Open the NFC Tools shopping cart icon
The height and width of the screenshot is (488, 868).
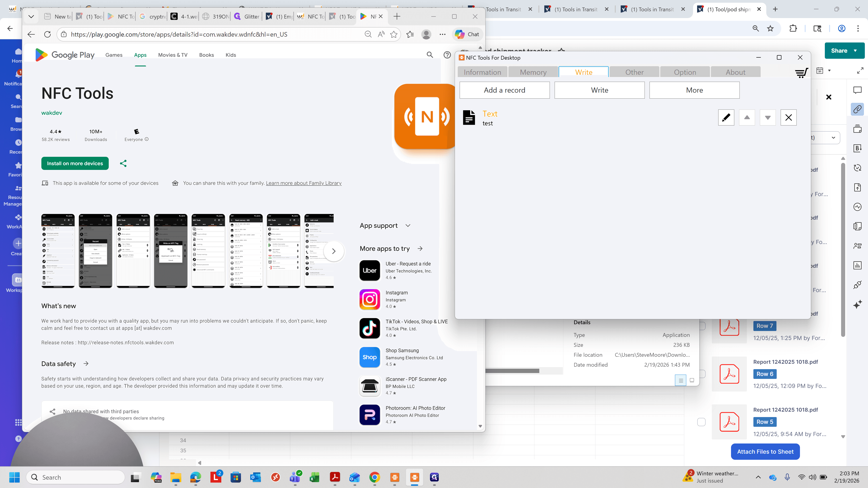point(802,72)
